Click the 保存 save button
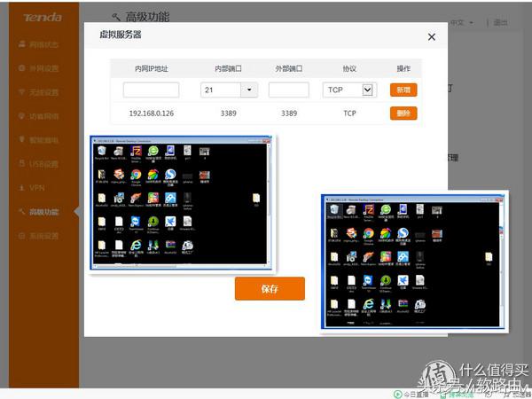Screen dimensions: 532x399 click(270, 289)
